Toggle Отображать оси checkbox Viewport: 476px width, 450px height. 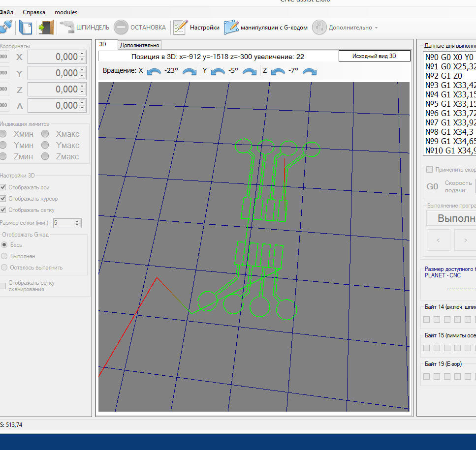(x=3, y=187)
